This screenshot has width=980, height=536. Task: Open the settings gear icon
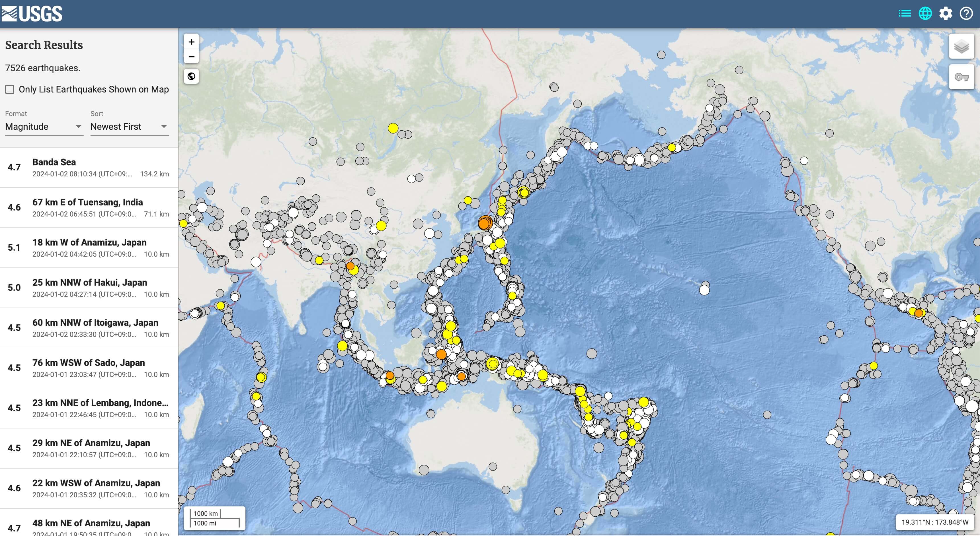pyautogui.click(x=945, y=14)
